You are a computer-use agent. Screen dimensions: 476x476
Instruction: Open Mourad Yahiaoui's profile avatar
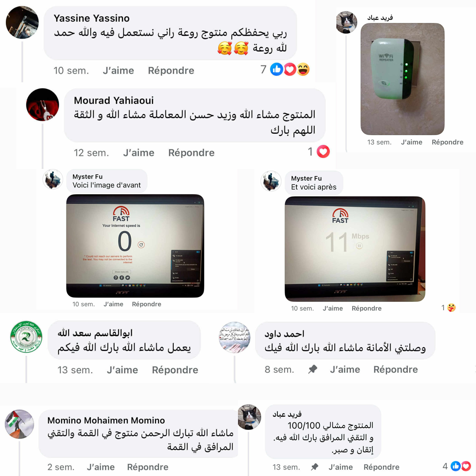point(43,105)
